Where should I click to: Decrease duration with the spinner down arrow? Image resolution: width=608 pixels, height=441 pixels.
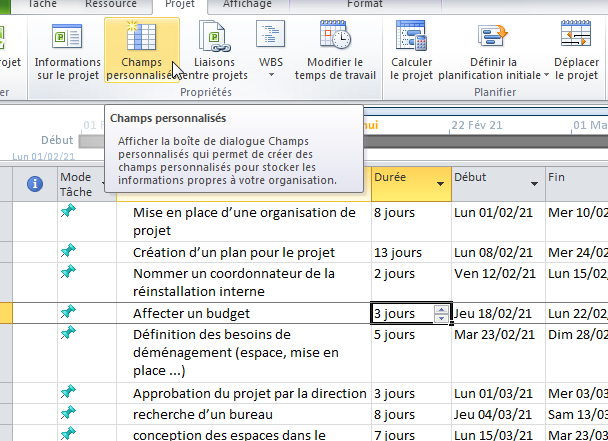pyautogui.click(x=441, y=318)
